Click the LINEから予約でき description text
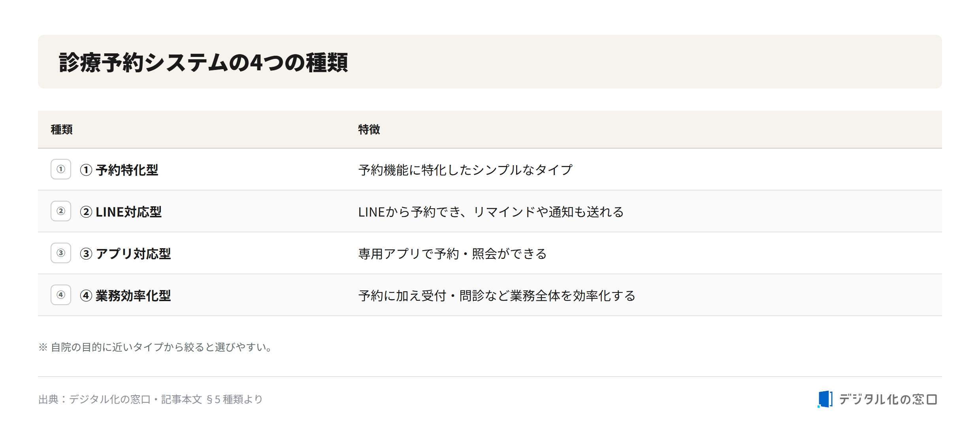 pyautogui.click(x=491, y=212)
